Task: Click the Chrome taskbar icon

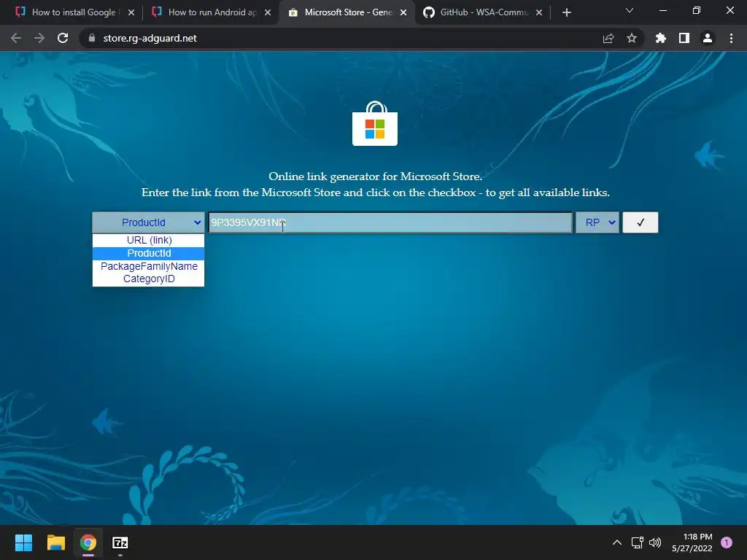Action: (88, 542)
